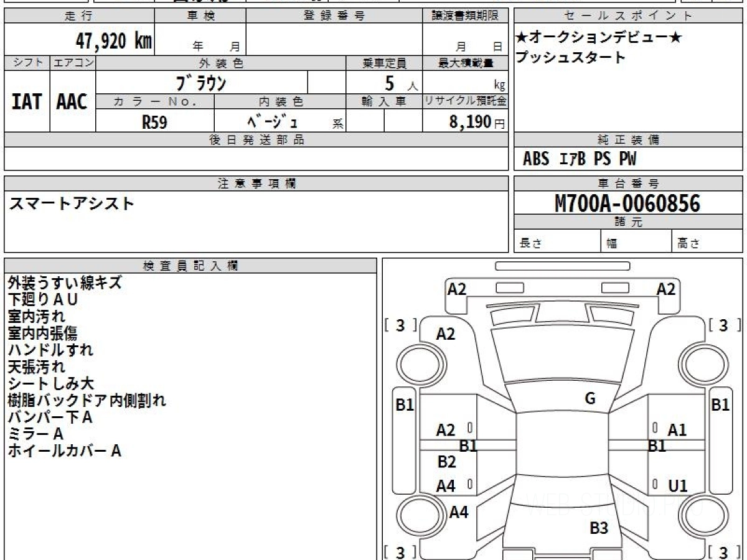Select interior color ベージュ
The image size is (747, 560).
pyautogui.click(x=272, y=121)
